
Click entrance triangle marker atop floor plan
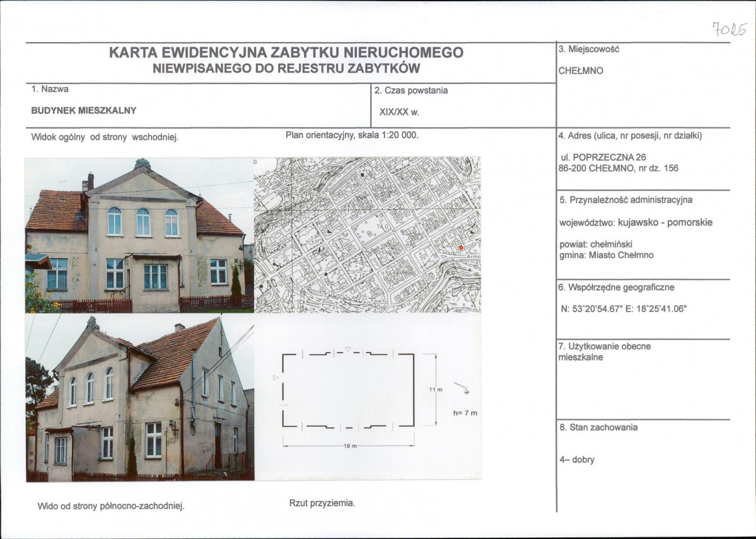347,349
